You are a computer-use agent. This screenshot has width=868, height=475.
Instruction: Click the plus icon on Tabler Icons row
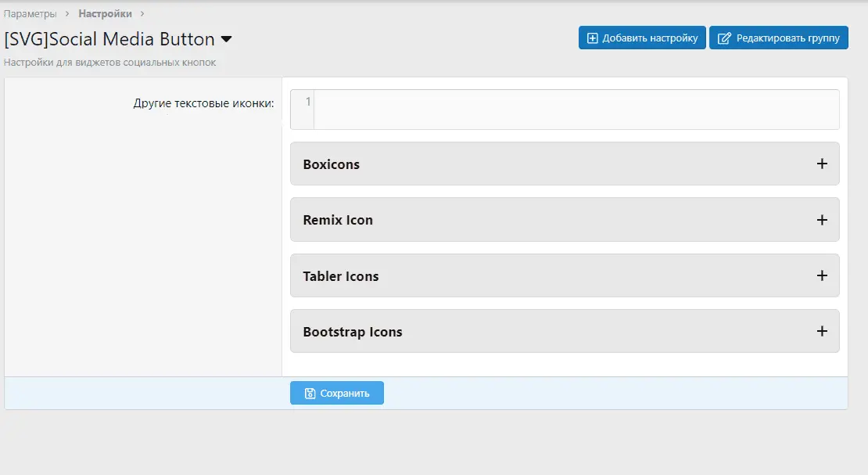click(821, 276)
